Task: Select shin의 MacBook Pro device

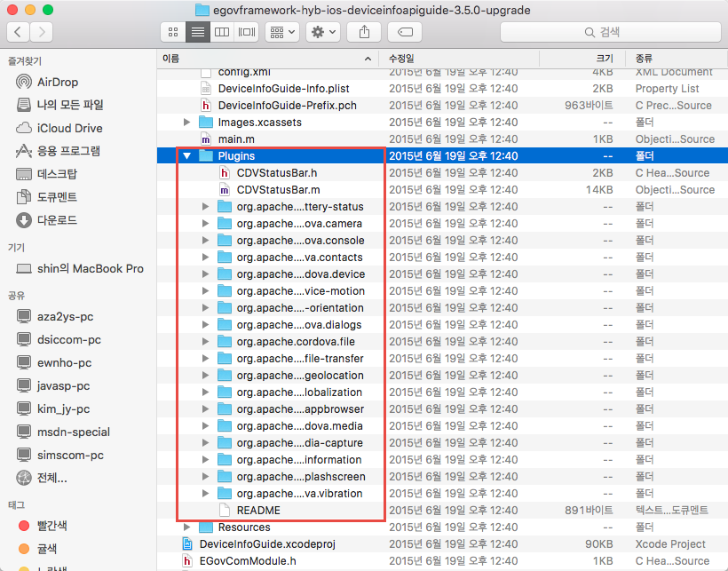Action: pos(89,269)
